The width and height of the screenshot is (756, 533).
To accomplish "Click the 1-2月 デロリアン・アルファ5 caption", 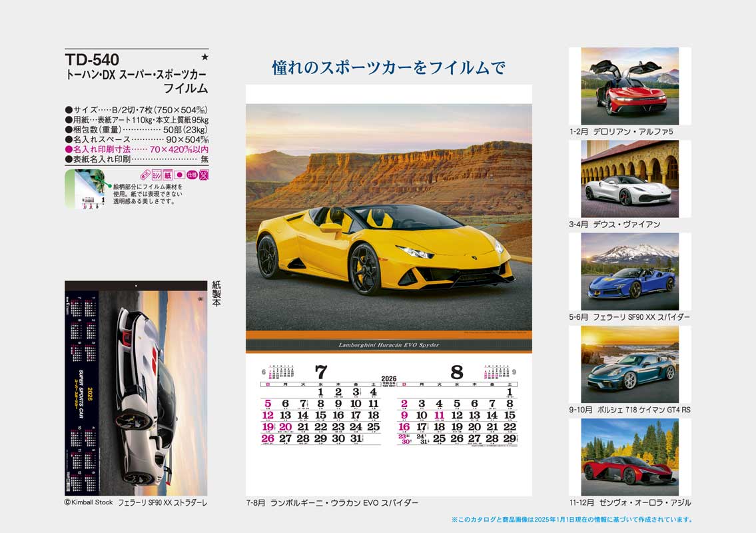I will (x=621, y=132).
